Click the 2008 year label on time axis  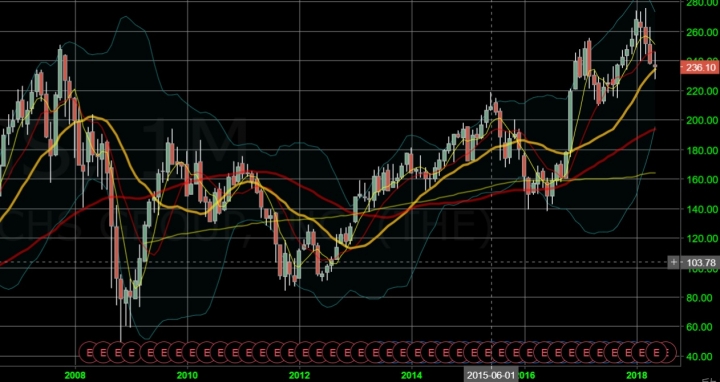pos(74,375)
